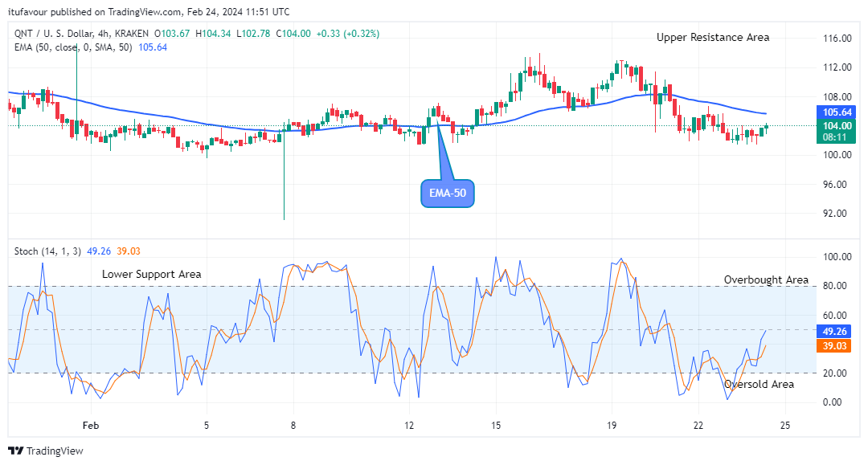This screenshot has width=868, height=465.
Task: Click the published on TradingView.com header text
Action: 116,12
